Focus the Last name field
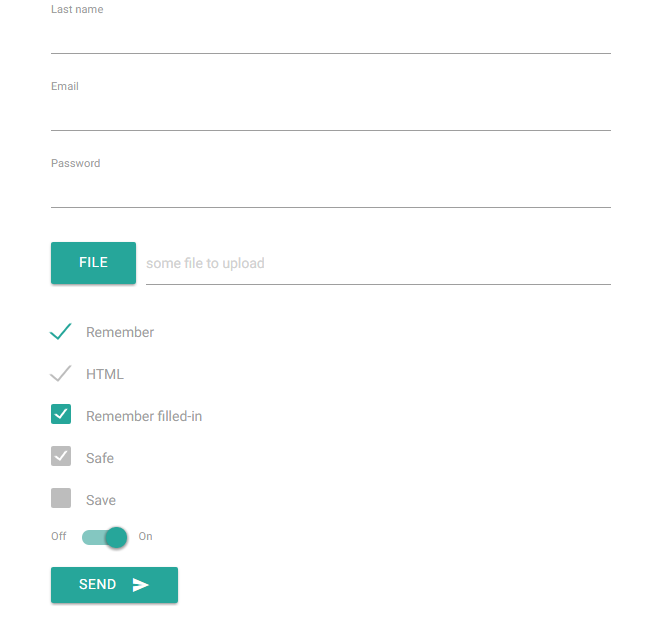The width and height of the screenshot is (657, 622). pos(330,37)
